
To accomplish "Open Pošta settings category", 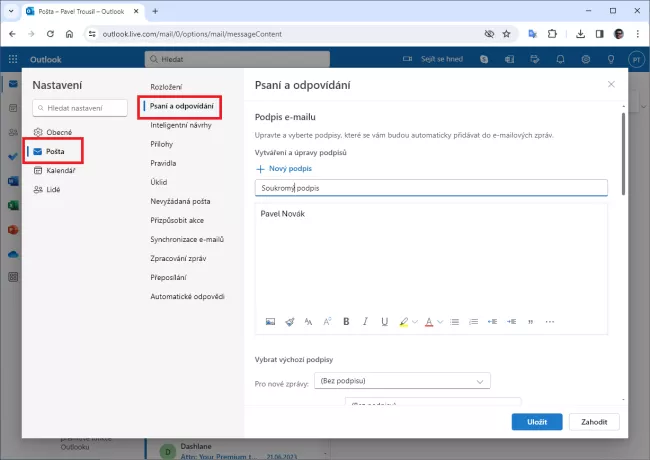I will 54,151.
